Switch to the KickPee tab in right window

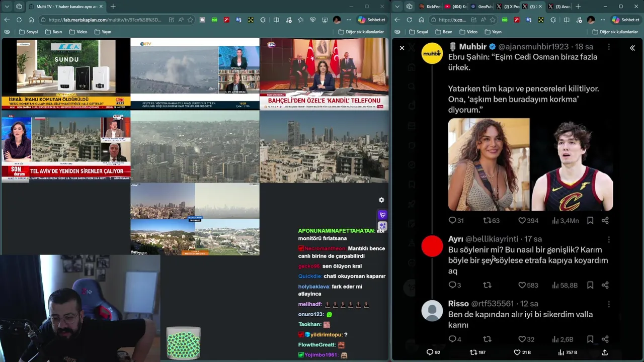430,7
